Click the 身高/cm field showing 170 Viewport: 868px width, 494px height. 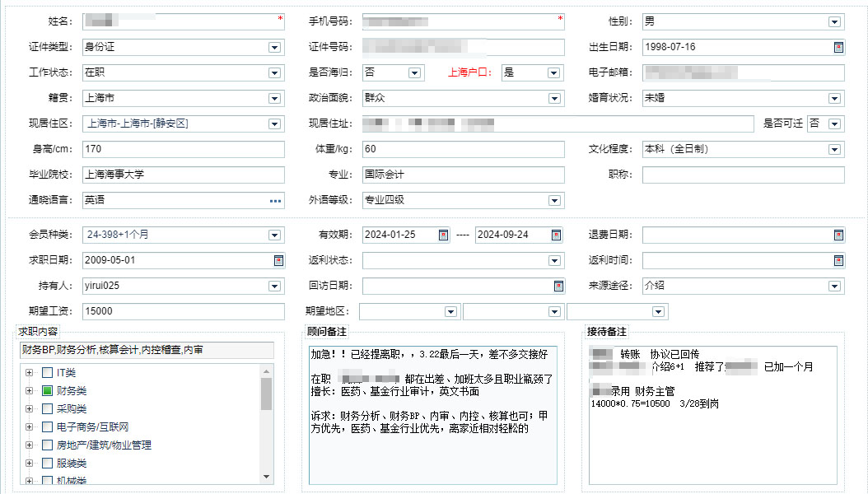[x=183, y=149]
